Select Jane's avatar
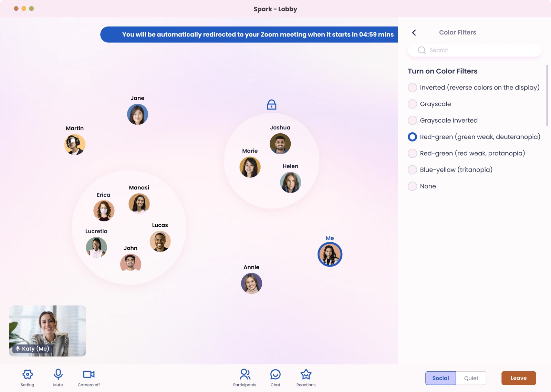This screenshot has width=551, height=392. [137, 114]
